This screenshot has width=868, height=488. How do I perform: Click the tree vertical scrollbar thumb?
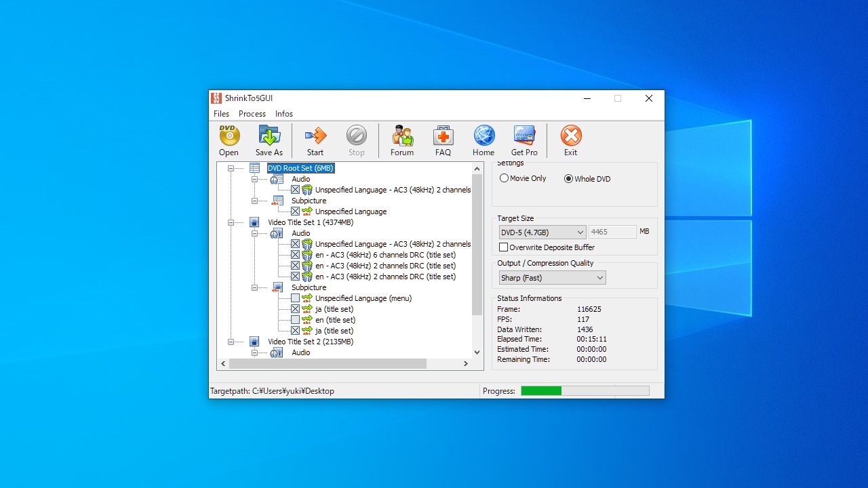click(x=477, y=245)
